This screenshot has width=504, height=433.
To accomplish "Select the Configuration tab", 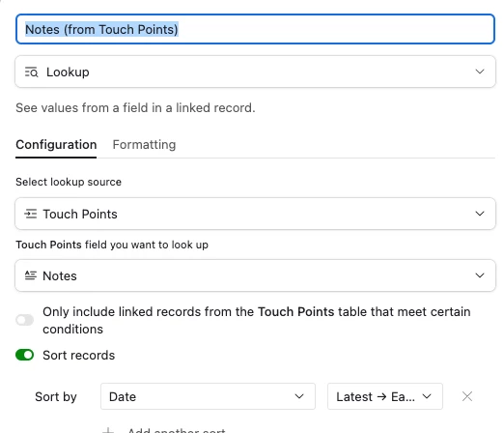I will (x=56, y=144).
